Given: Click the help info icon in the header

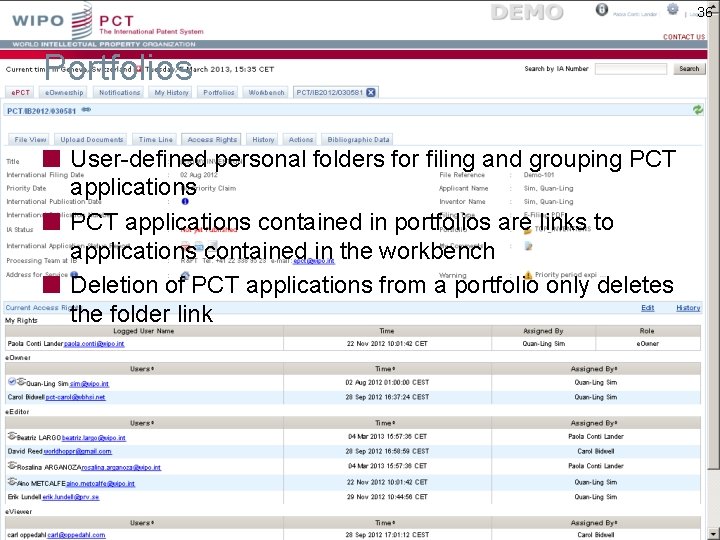Looking at the screenshot, I should tap(602, 9).
